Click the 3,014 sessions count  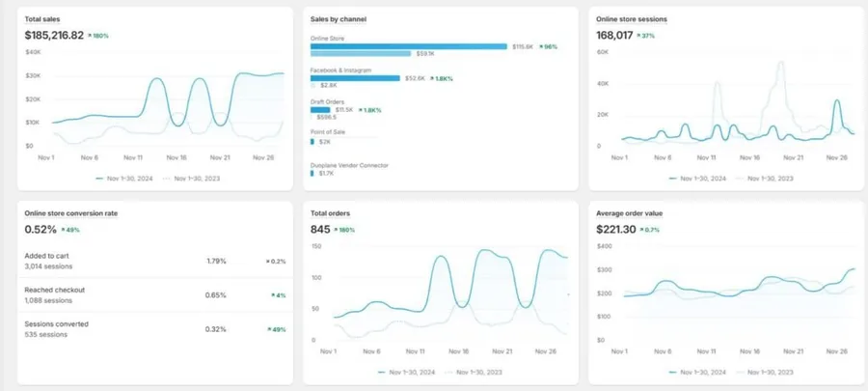point(49,266)
